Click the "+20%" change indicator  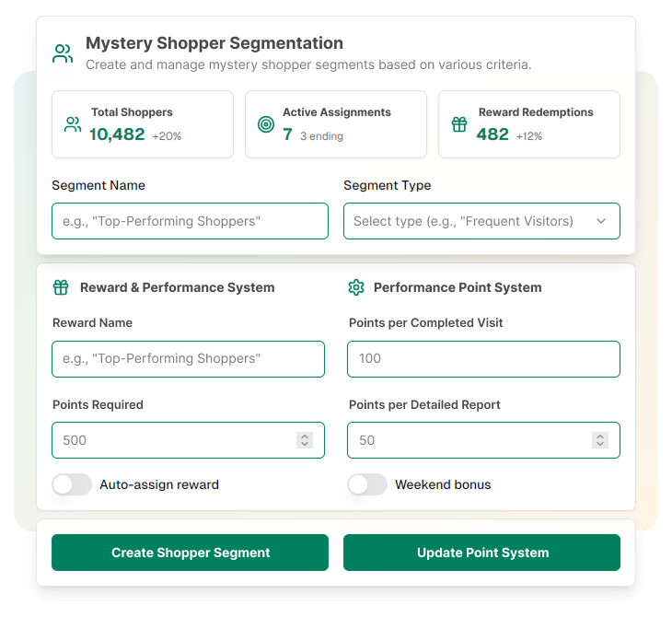click(167, 136)
